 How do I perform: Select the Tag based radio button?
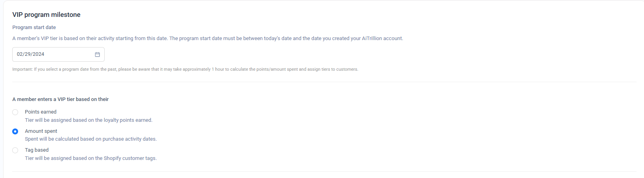(15, 150)
